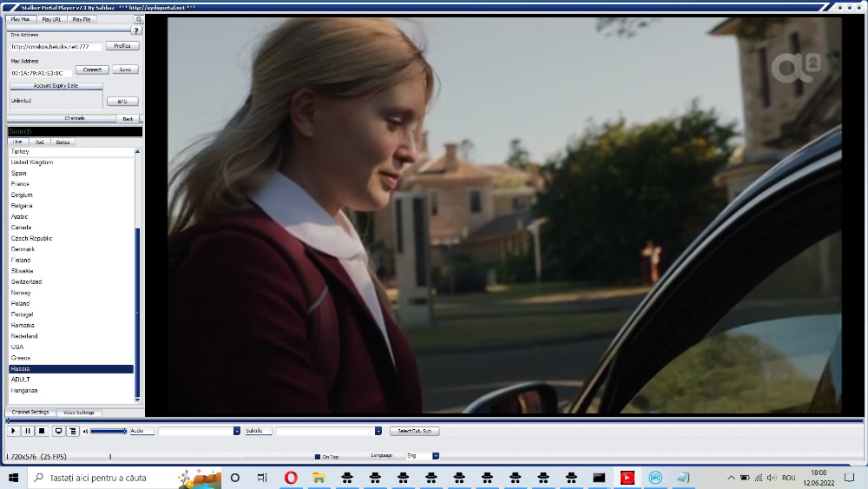Screen dimensions: 868x489
Task: Open the EPG button
Action: click(x=122, y=102)
